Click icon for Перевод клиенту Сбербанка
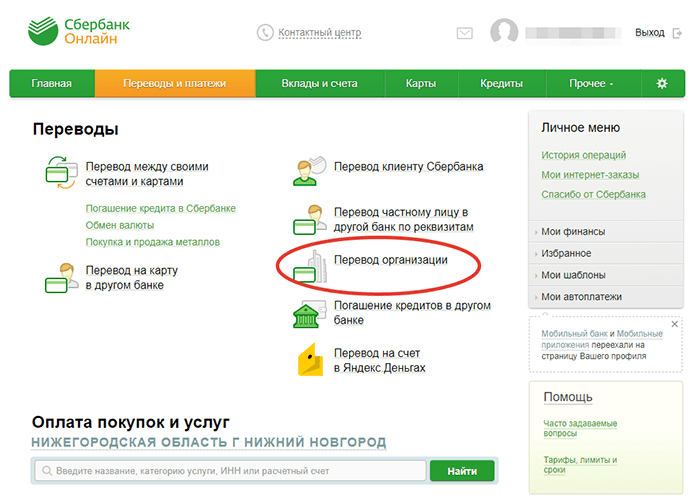Image resolution: width=700 pixels, height=500 pixels. click(x=310, y=171)
